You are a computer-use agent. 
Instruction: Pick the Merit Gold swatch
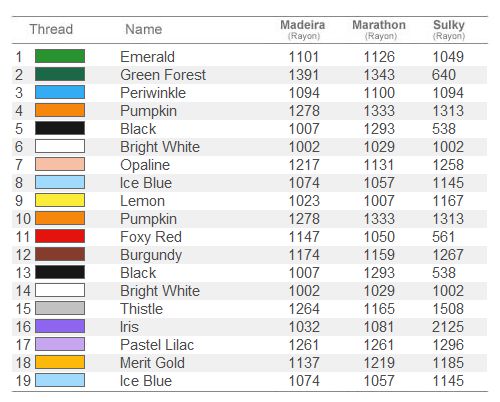pos(60,362)
